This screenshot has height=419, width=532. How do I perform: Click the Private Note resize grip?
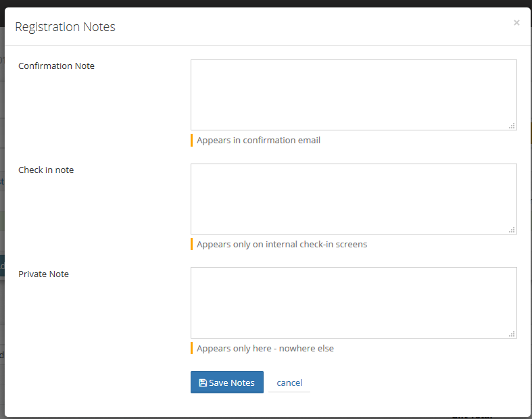[x=512, y=334]
